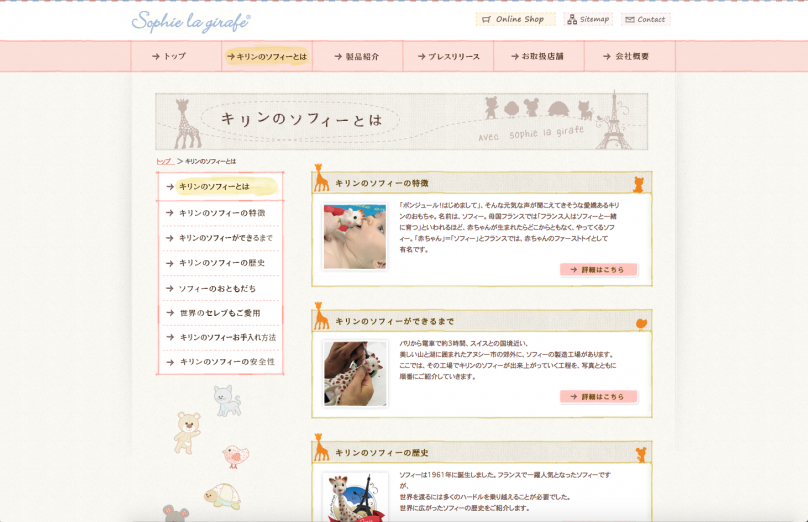Click the Sophie la girafe logo
808x522 pixels.
click(x=191, y=22)
